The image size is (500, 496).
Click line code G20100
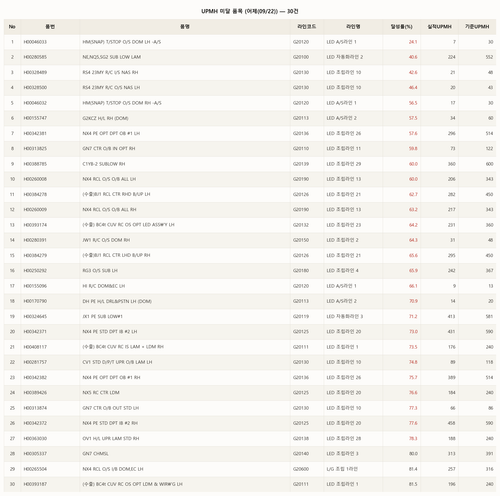coord(301,57)
